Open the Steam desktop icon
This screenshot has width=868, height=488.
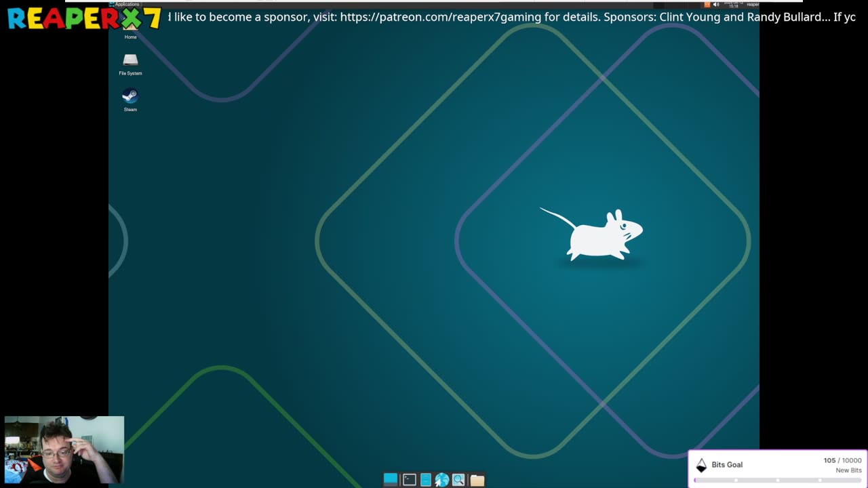pos(130,99)
